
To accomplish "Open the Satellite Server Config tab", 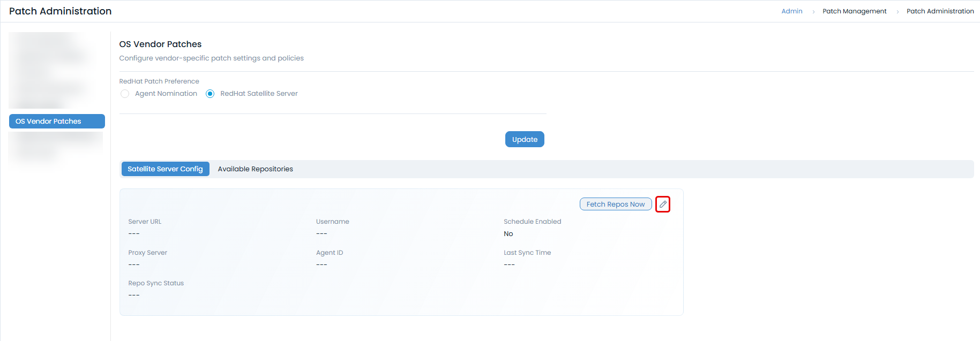I will coord(165,169).
